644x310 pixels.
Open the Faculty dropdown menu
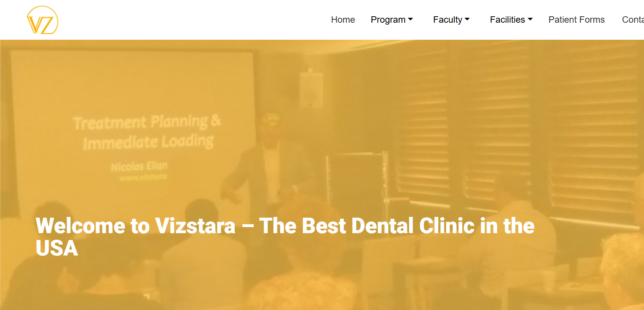[x=451, y=20]
